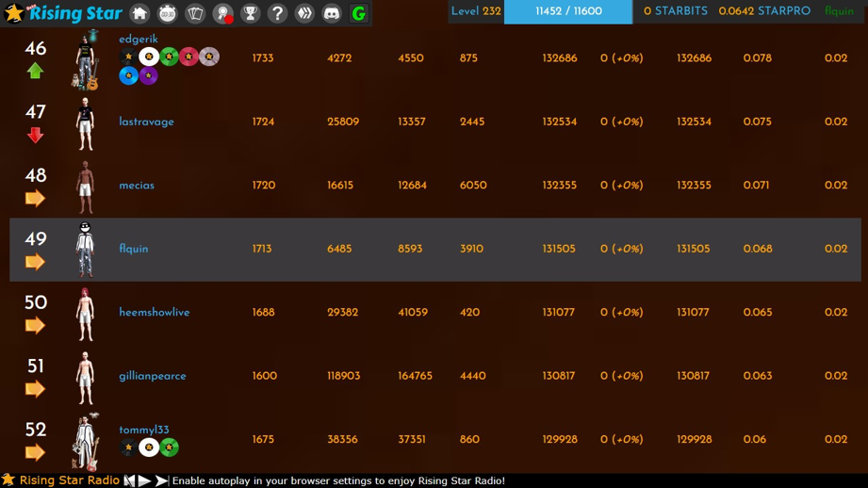Screen dimensions: 868x488
Task: Play Rising Star Radio
Action: click(144, 480)
